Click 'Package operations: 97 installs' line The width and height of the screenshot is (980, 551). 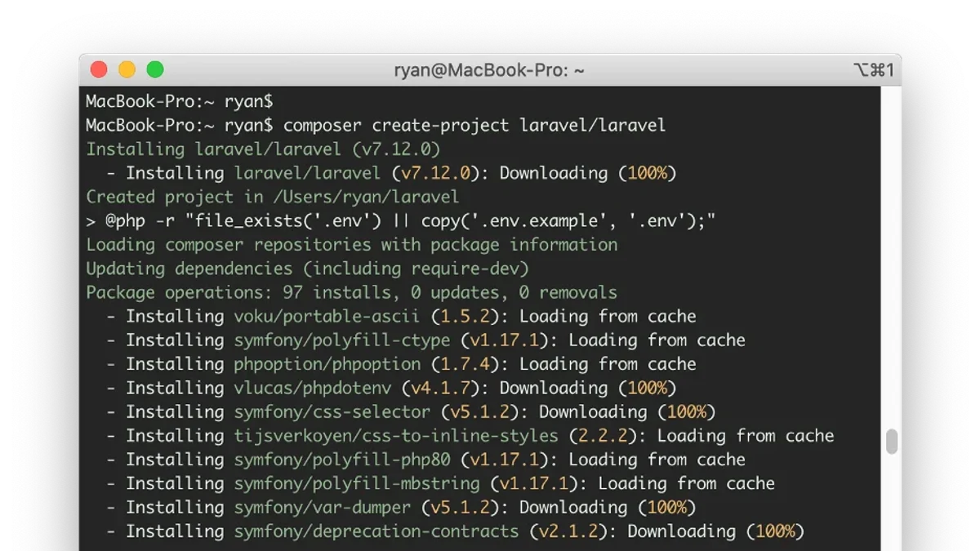[x=352, y=292]
